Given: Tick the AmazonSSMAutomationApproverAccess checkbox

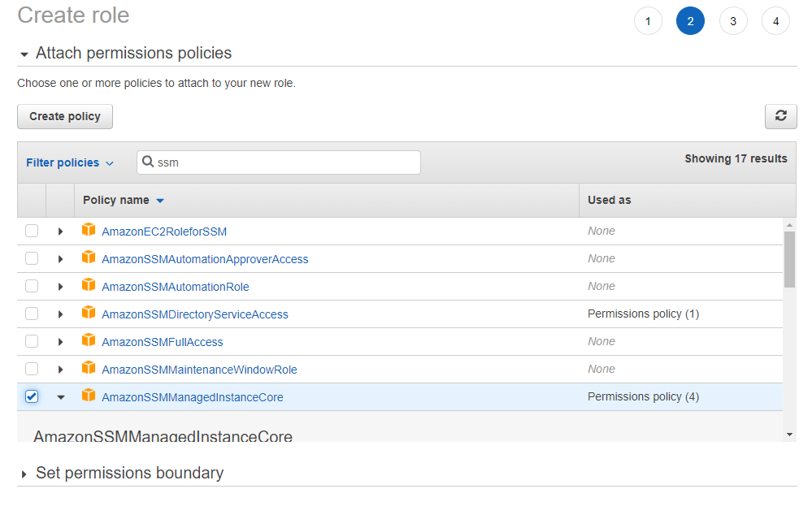Looking at the screenshot, I should [32, 257].
